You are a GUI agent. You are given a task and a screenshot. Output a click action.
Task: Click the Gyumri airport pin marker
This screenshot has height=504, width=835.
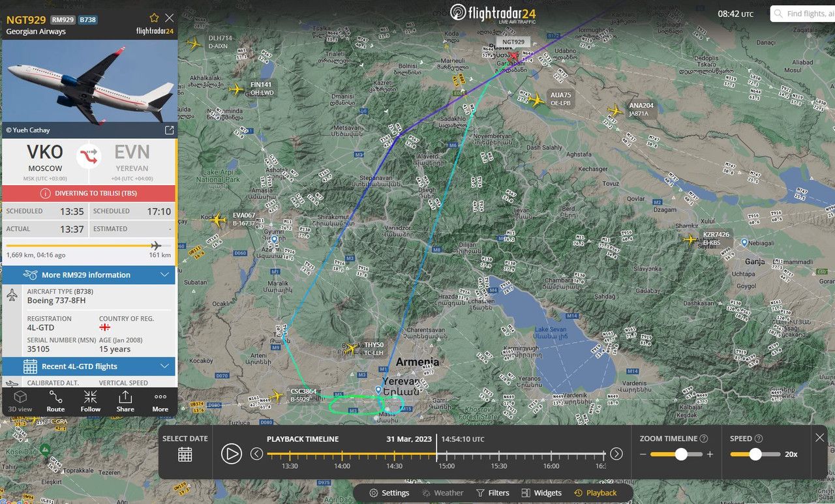coord(275,240)
